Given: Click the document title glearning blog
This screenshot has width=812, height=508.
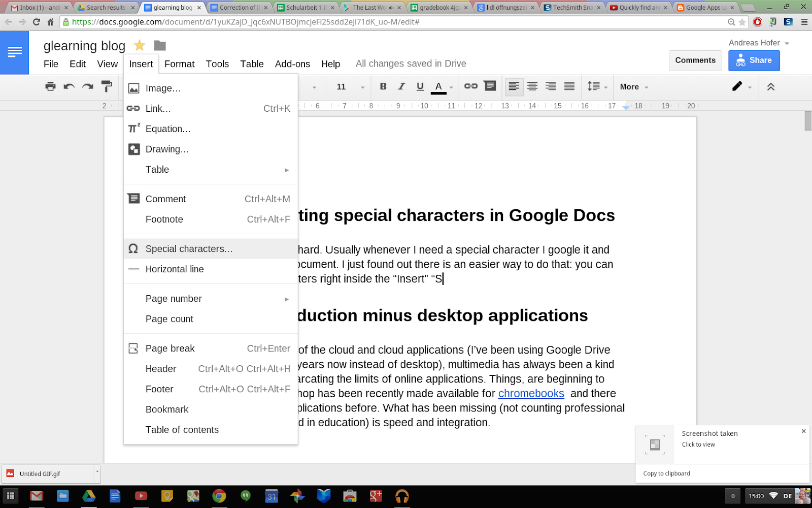Looking at the screenshot, I should 84,46.
